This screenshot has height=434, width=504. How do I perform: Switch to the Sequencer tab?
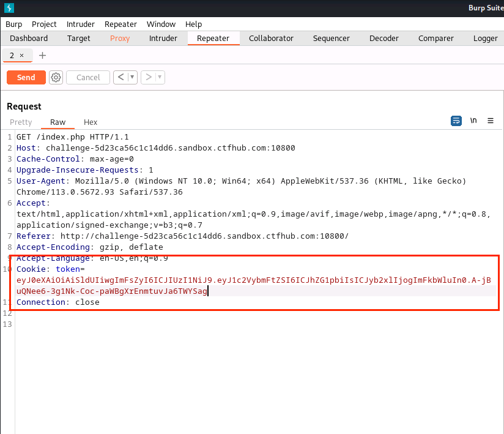click(x=331, y=39)
